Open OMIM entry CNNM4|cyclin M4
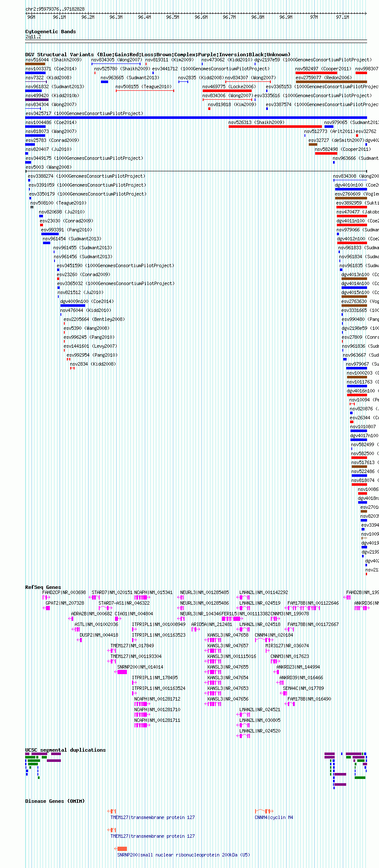 [274, 817]
